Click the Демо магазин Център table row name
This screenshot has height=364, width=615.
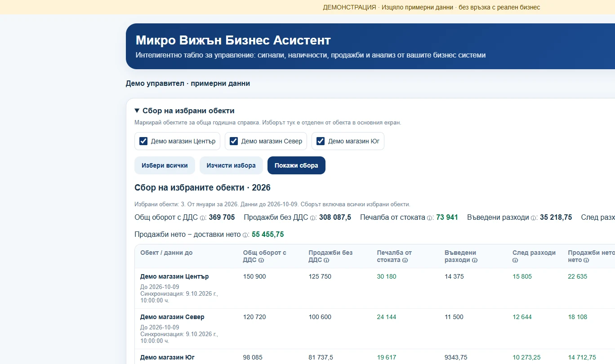174,276
